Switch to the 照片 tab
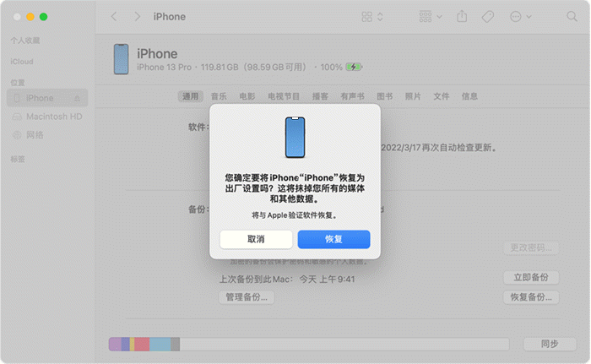The height and width of the screenshot is (364, 591). (x=413, y=97)
